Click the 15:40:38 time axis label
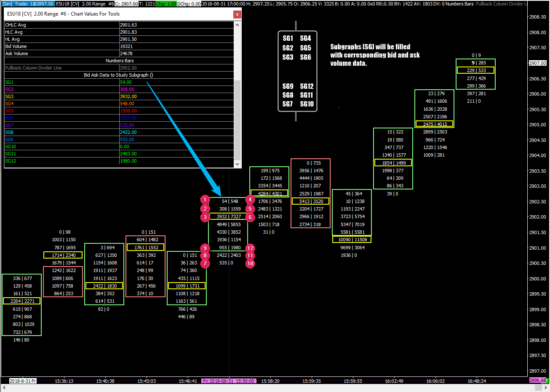This screenshot has height=392, width=550. click(x=105, y=381)
